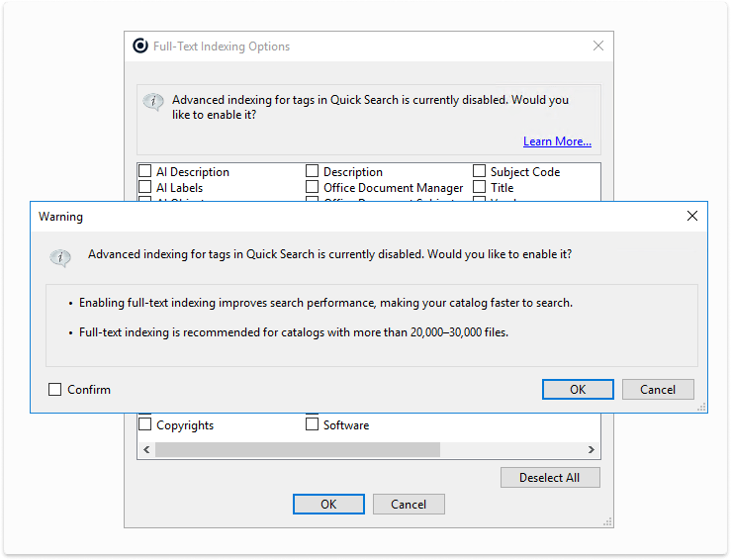Click info bubble icon in Full-Text Indexing Options banner
731x560 pixels.
click(153, 102)
